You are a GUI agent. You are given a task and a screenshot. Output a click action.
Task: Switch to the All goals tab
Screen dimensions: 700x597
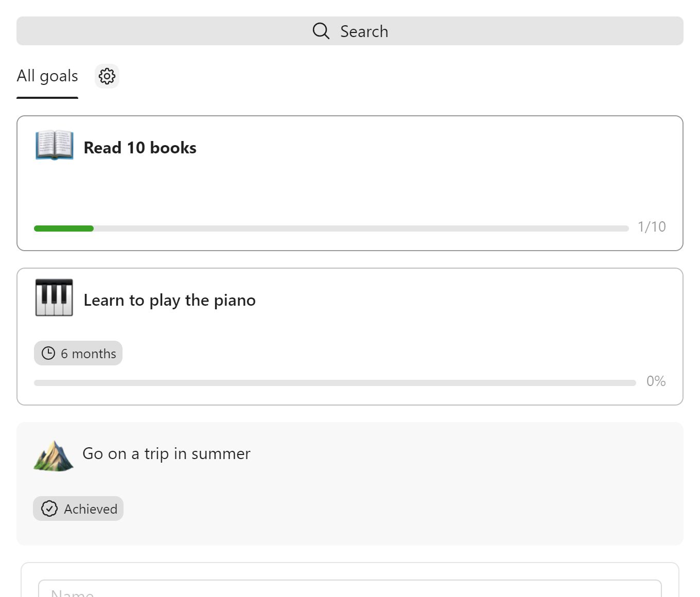pyautogui.click(x=47, y=76)
